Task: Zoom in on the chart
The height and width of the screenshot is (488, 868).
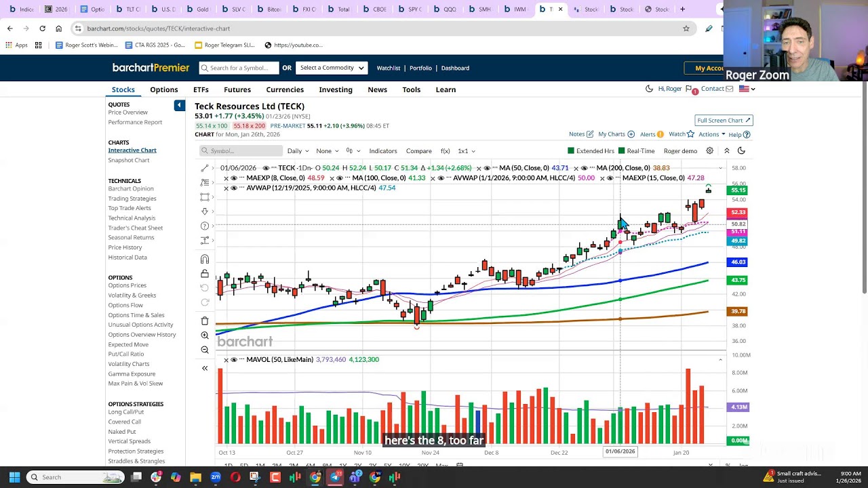Action: (205, 335)
